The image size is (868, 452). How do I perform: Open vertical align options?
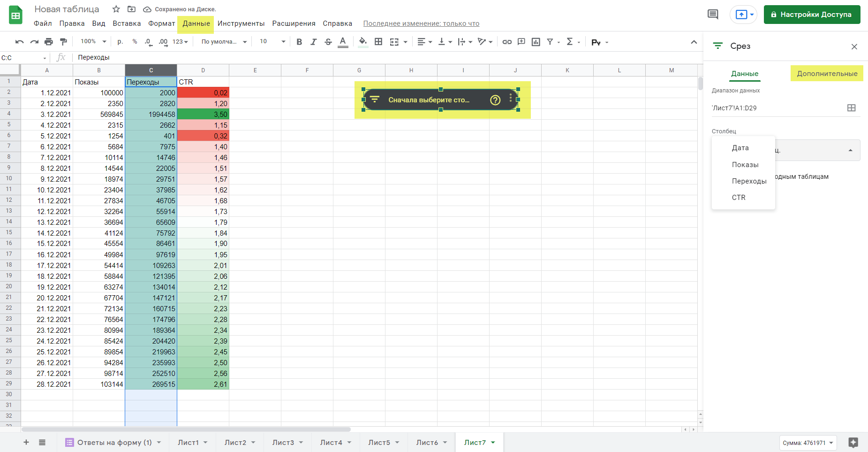[x=445, y=42]
